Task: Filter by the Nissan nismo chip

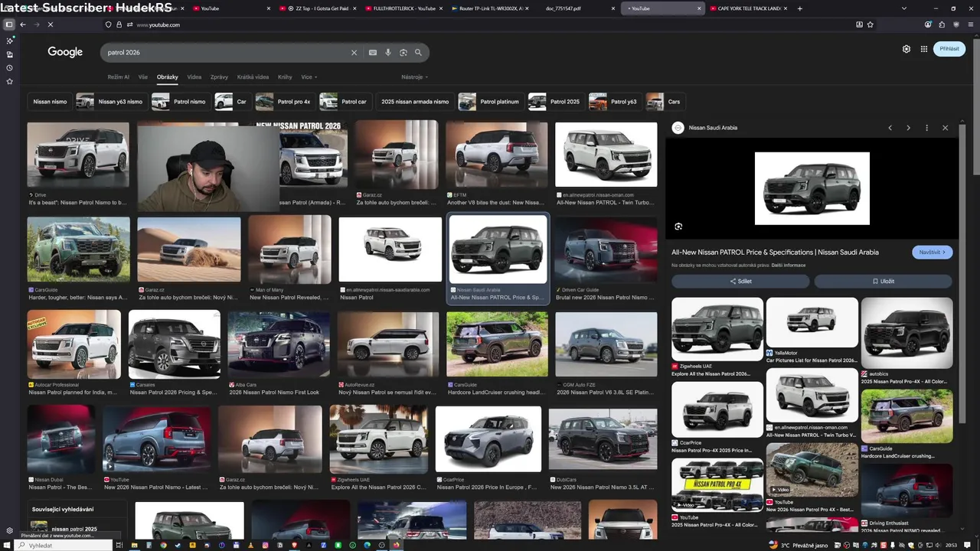Action: [x=50, y=102]
